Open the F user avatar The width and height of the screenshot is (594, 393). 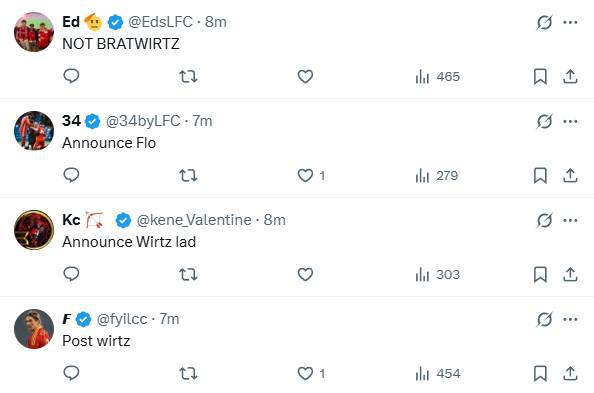tap(34, 329)
